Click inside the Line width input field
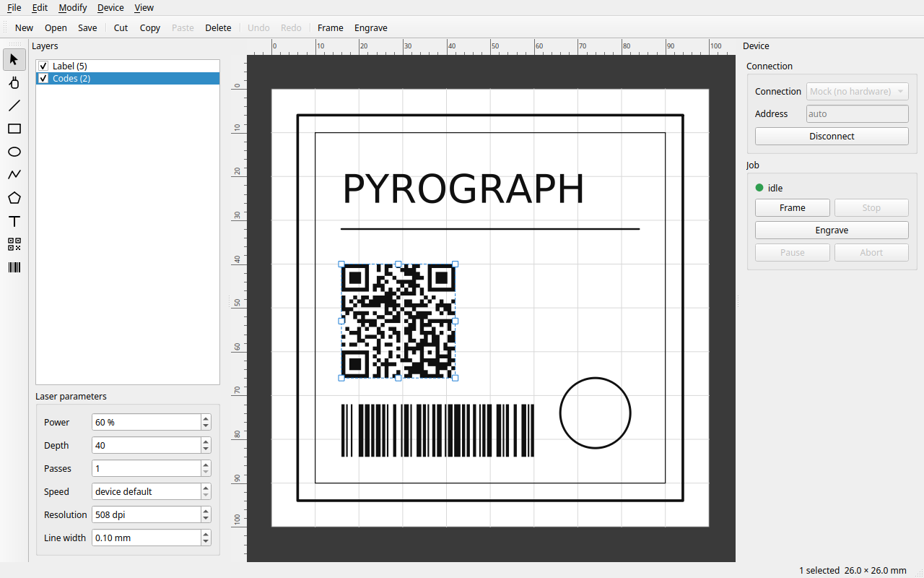The width and height of the screenshot is (924, 578). (x=146, y=538)
